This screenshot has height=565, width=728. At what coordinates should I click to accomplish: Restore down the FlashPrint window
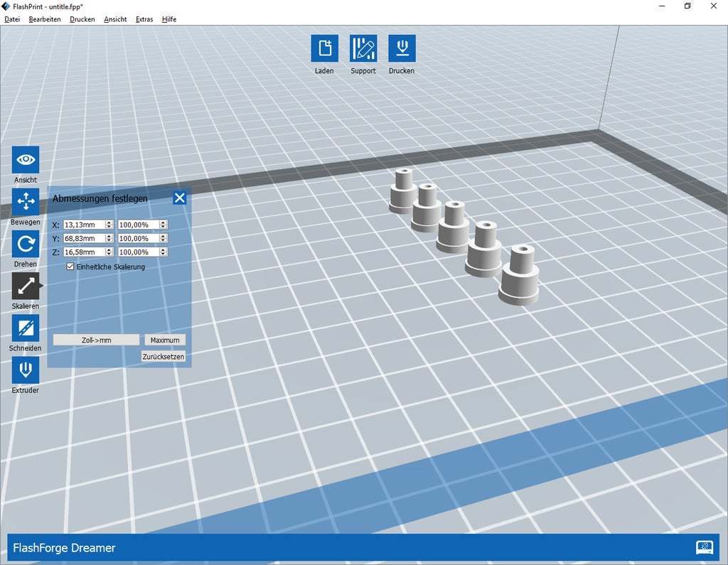pyautogui.click(x=687, y=6)
